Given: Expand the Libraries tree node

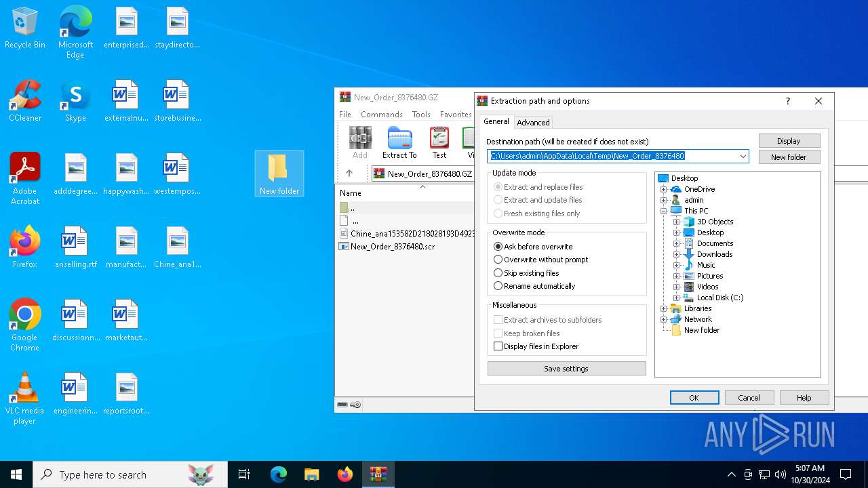Looking at the screenshot, I should [663, 308].
